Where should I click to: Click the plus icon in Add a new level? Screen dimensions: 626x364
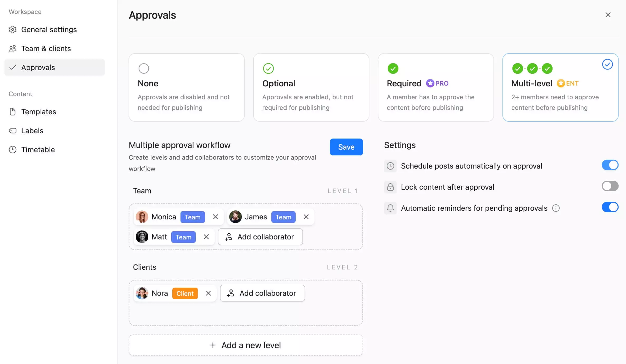point(213,345)
